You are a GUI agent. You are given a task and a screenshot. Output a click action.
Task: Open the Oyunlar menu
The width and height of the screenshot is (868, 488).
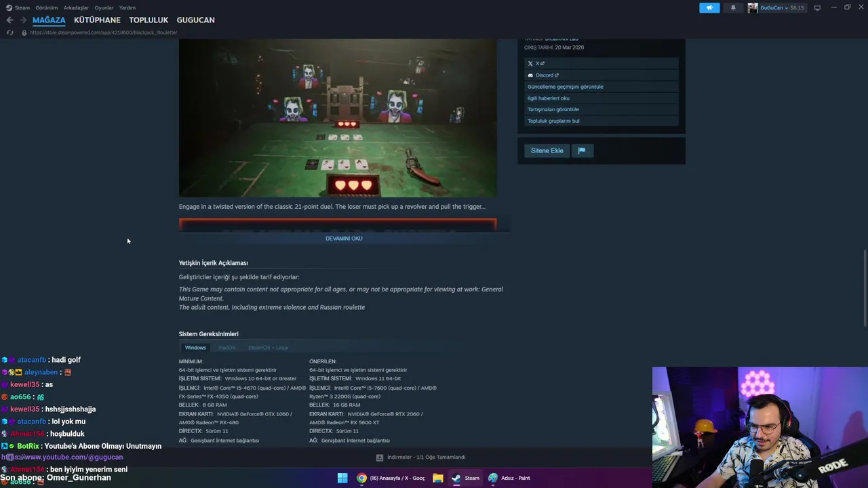[104, 7]
